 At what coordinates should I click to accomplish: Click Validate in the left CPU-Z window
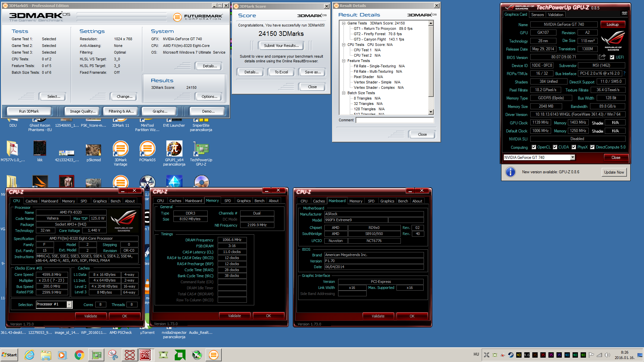click(x=91, y=316)
